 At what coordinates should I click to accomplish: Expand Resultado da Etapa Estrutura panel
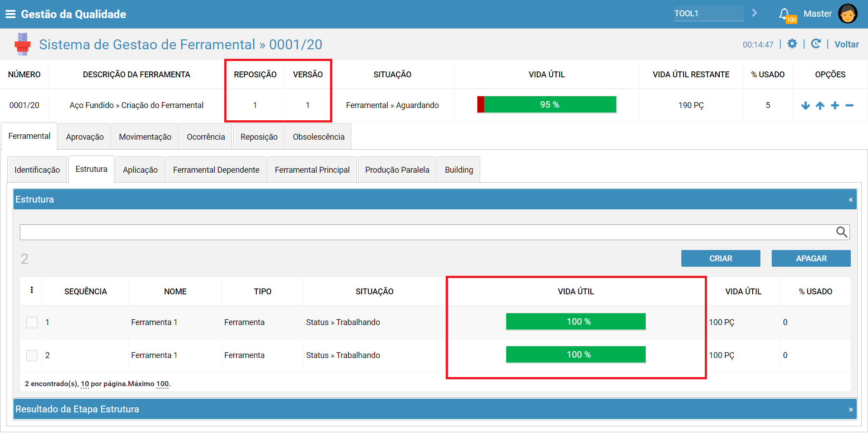[850, 409]
